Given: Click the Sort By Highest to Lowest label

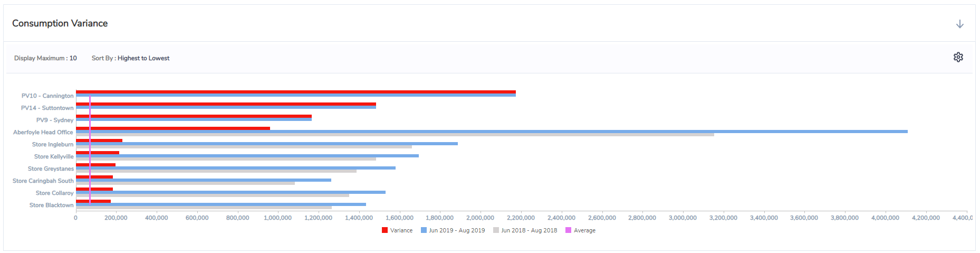Looking at the screenshot, I should [x=130, y=58].
